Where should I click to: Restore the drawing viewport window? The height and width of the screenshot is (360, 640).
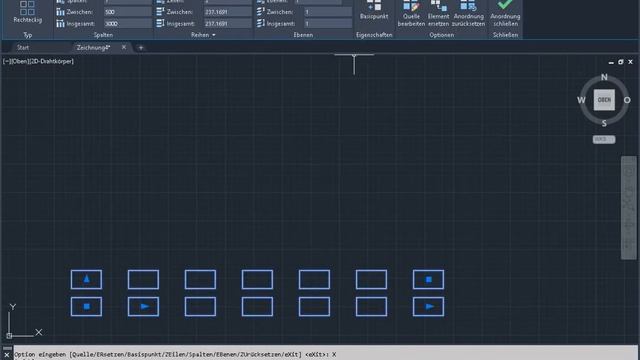point(620,62)
